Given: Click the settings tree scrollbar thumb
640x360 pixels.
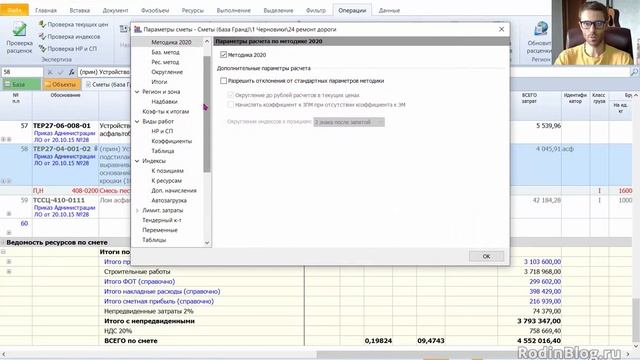Looking at the screenshot, I should [207, 114].
